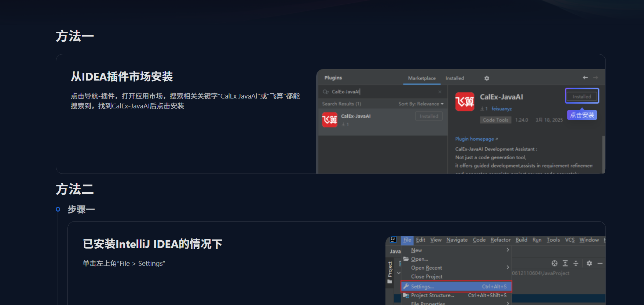Open Project panel options gear icon
The width and height of the screenshot is (644, 305).
(589, 263)
